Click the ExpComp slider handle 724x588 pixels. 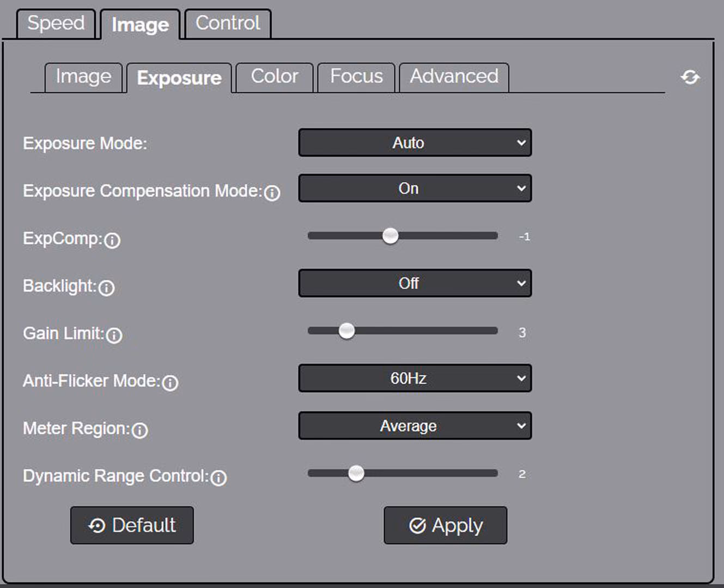pyautogui.click(x=390, y=236)
